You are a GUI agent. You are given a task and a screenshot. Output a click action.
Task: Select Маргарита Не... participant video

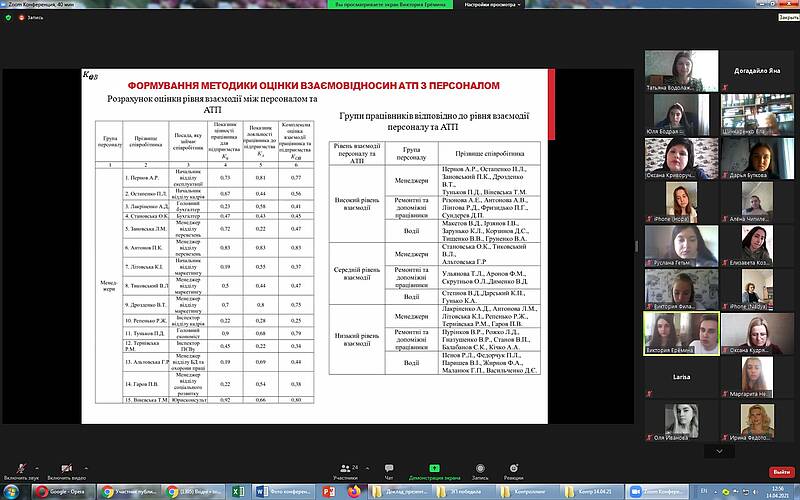point(757,377)
